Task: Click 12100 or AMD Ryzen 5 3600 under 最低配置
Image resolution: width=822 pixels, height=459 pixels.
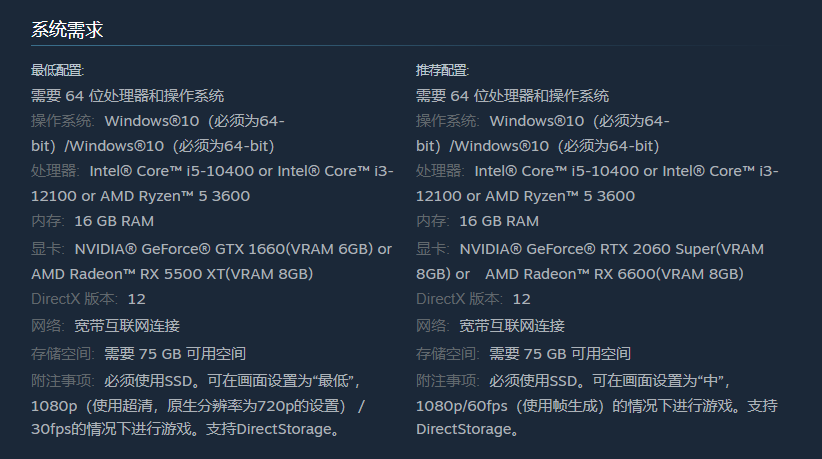Action: 140,196
